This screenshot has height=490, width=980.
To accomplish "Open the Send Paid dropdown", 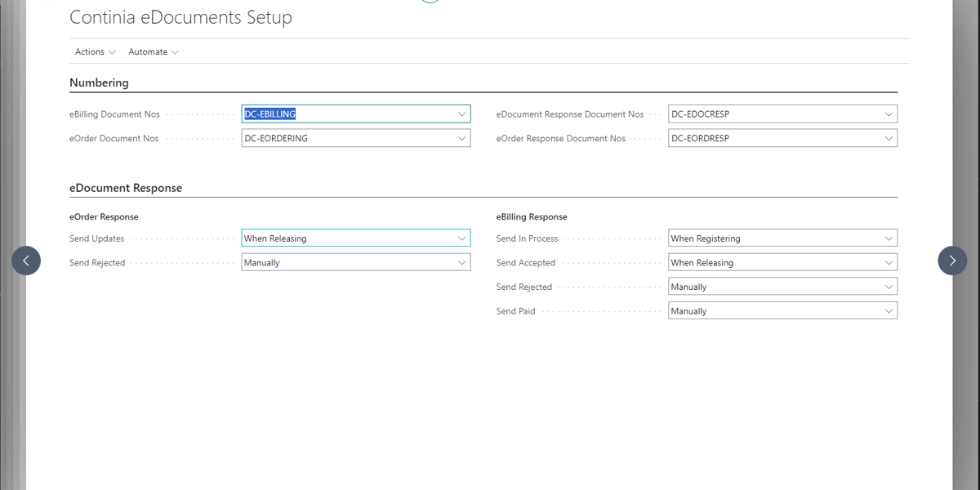I will (889, 311).
